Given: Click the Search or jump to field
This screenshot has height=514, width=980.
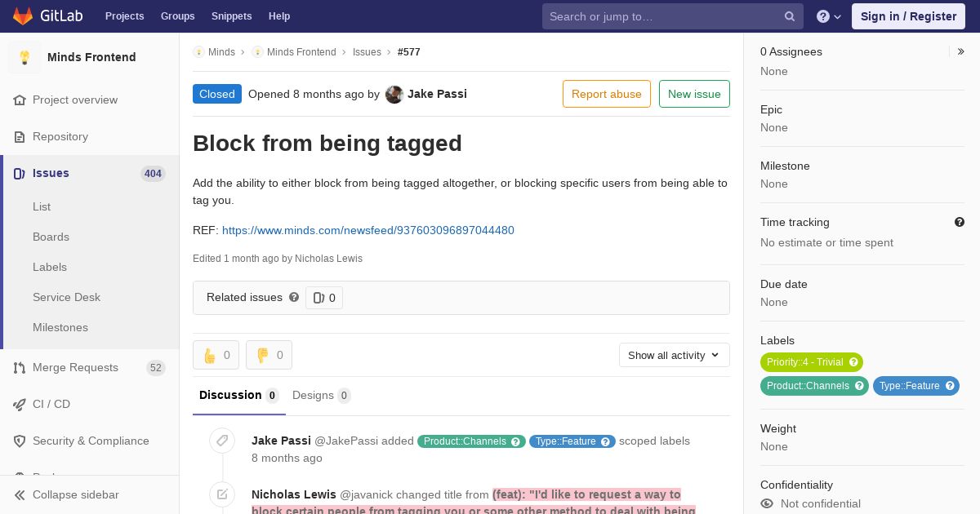Looking at the screenshot, I should [x=673, y=16].
